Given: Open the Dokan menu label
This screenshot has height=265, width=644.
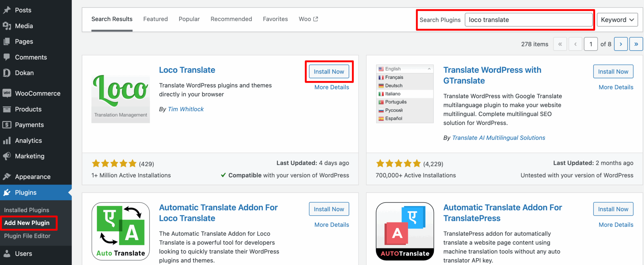Looking at the screenshot, I should pos(24,73).
